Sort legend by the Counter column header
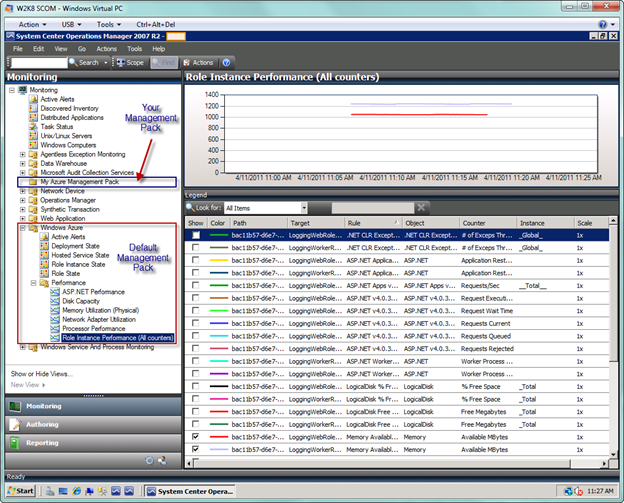624x503 pixels. (488, 223)
